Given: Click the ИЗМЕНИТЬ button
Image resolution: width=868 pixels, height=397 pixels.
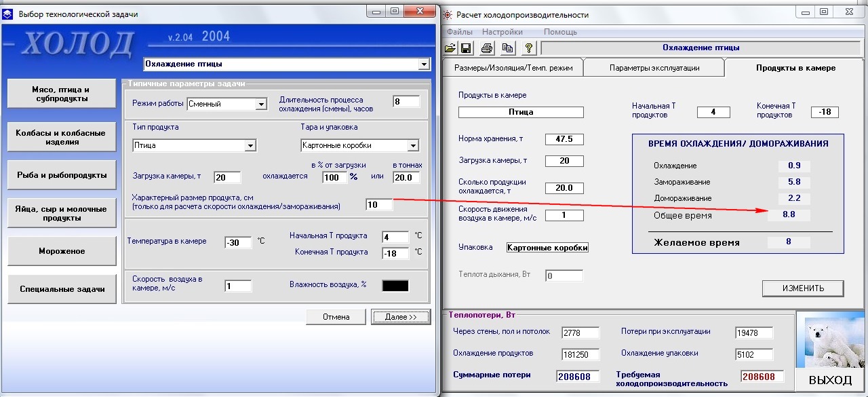Looking at the screenshot, I should coord(803,288).
